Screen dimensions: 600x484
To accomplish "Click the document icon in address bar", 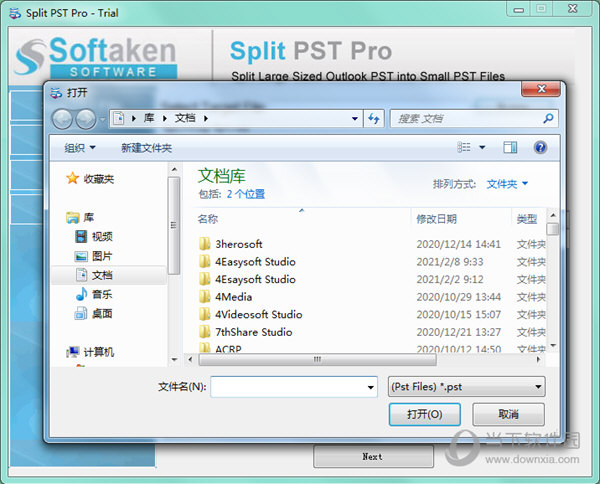I will pyautogui.click(x=119, y=118).
